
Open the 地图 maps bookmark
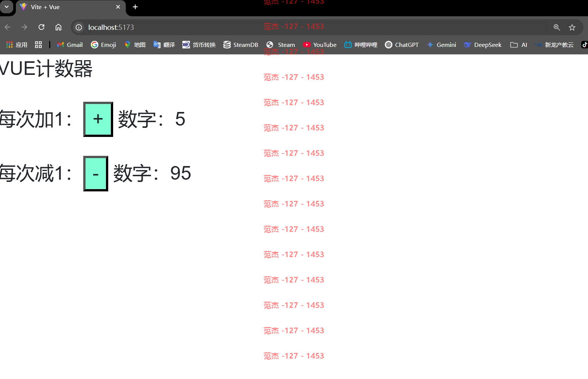[x=135, y=45]
